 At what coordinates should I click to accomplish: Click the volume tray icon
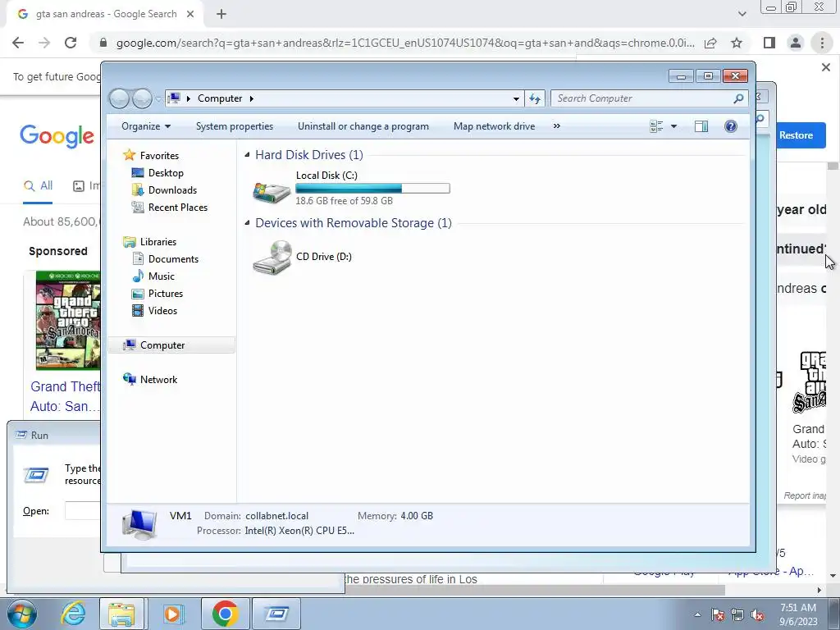[757, 615]
